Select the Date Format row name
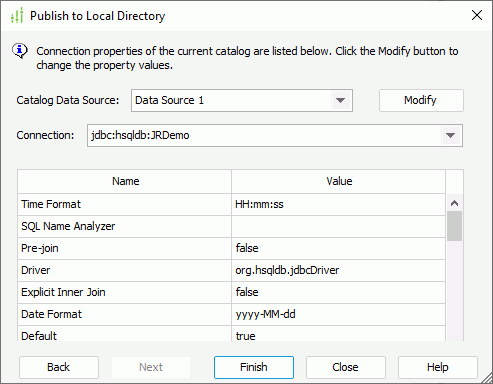This screenshot has height=384, width=493. [125, 314]
